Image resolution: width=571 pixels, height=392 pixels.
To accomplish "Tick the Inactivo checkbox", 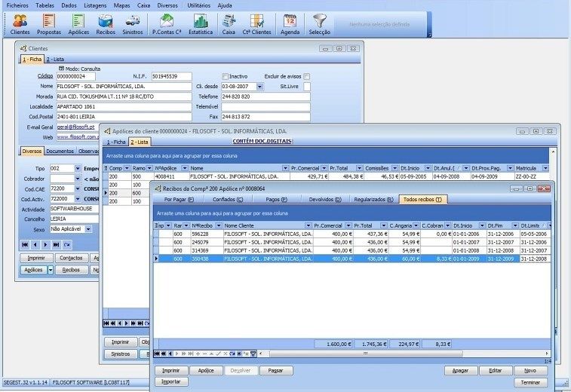I will click(225, 76).
